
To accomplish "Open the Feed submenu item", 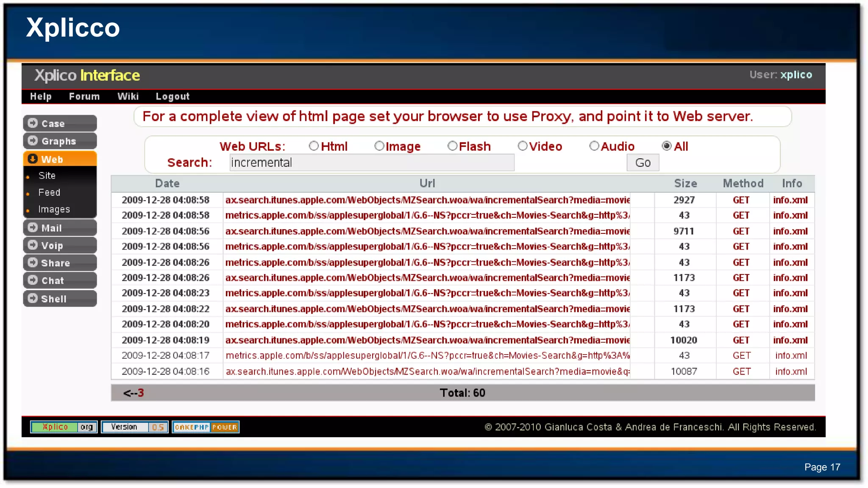I will [x=49, y=192].
